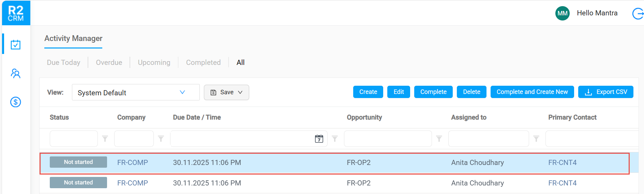Click the MM user avatar
The height and width of the screenshot is (194, 644).
click(563, 13)
